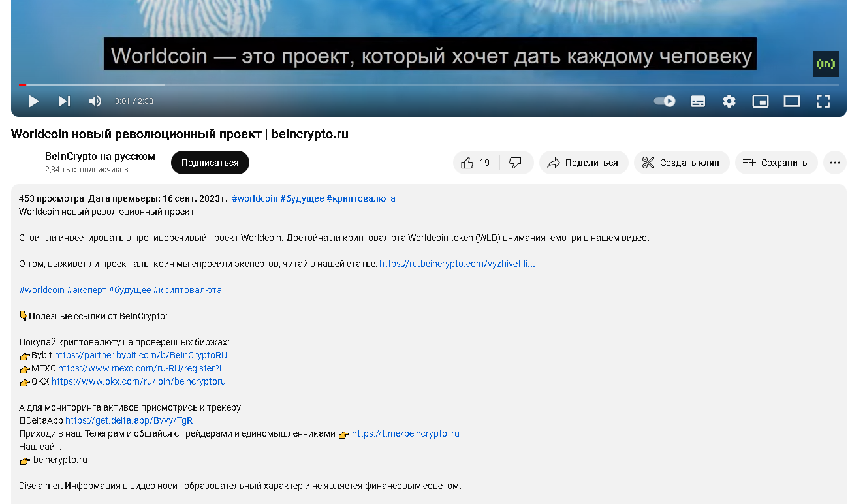Open the #криптовалюта hashtag in views line
This screenshot has width=850, height=504.
coord(361,198)
